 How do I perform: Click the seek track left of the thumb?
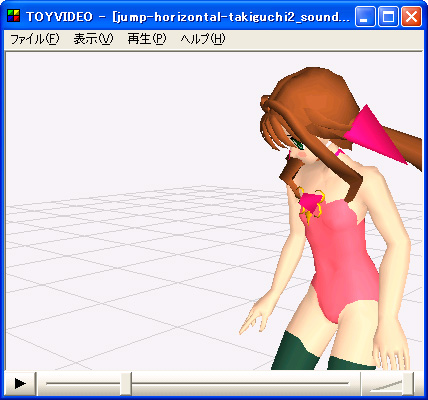(83, 383)
